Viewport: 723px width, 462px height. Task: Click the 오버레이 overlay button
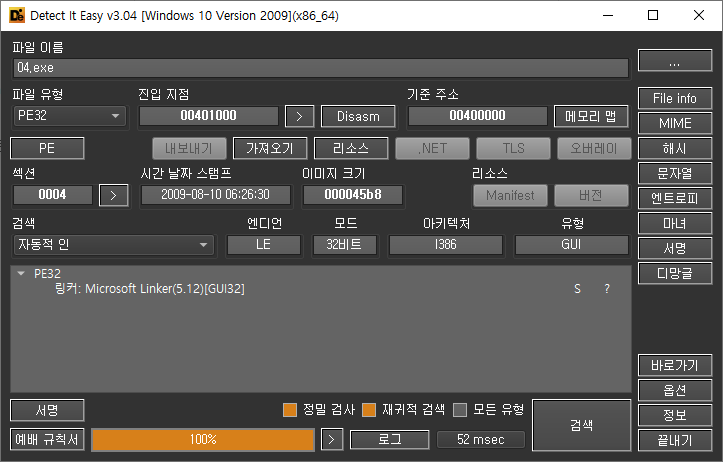[594, 148]
